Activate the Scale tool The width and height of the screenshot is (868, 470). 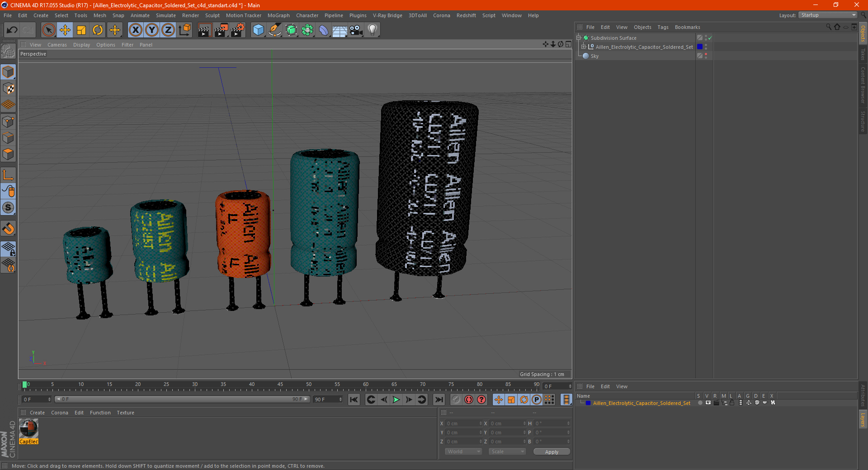pyautogui.click(x=81, y=30)
